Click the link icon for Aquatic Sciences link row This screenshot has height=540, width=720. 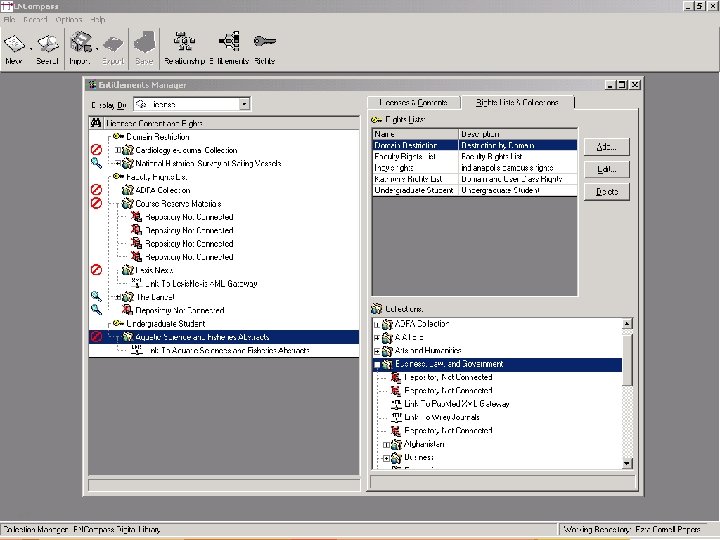[137, 350]
